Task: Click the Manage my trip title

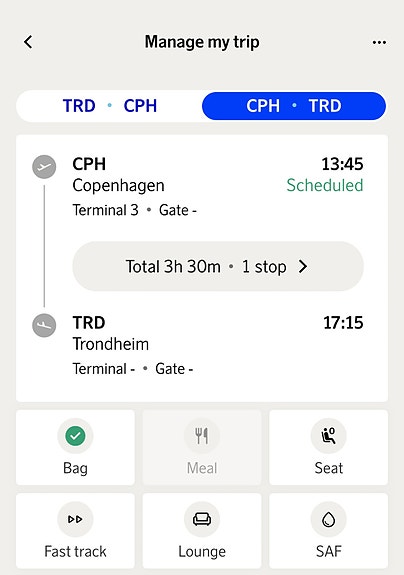Action: click(202, 42)
